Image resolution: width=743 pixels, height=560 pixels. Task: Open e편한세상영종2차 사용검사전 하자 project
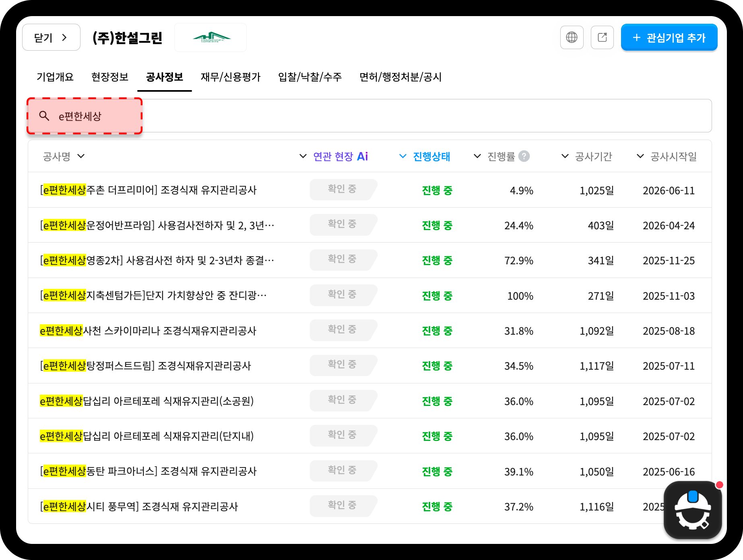pyautogui.click(x=157, y=260)
